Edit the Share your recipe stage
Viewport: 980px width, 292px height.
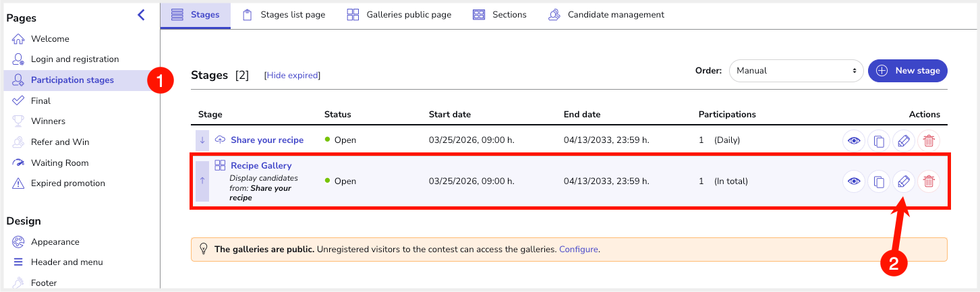pyautogui.click(x=904, y=141)
